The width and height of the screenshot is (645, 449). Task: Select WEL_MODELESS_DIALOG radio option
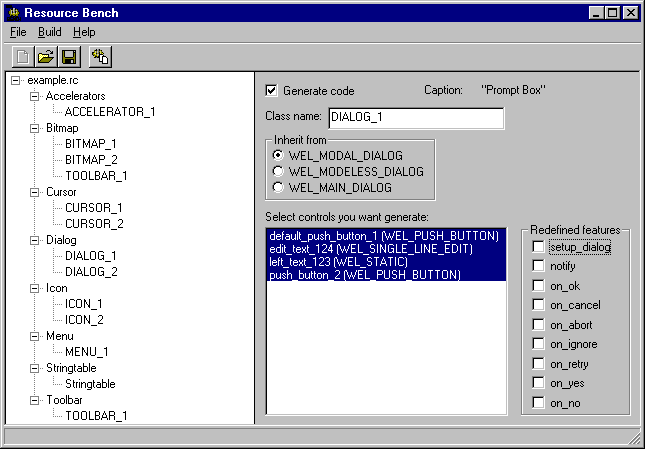coord(278,171)
